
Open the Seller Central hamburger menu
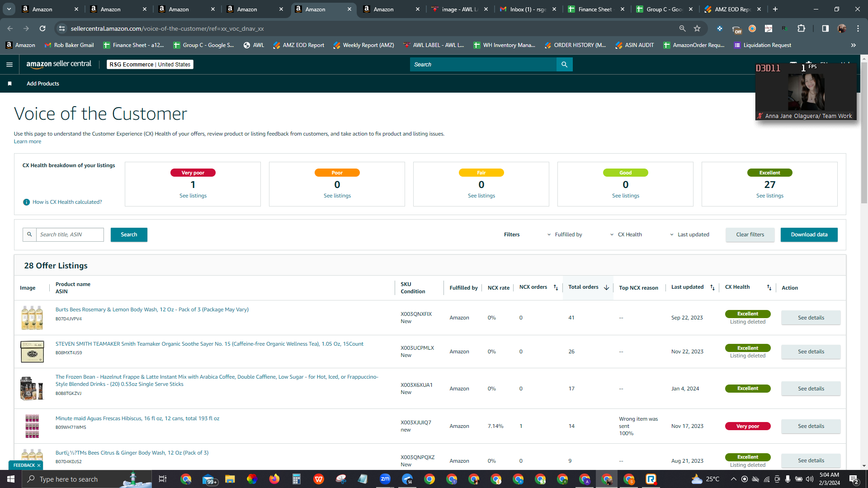9,65
